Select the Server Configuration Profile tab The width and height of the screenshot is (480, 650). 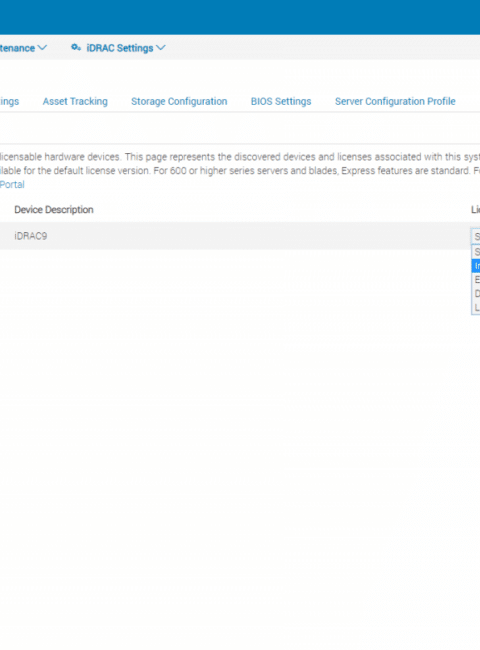[x=395, y=102]
